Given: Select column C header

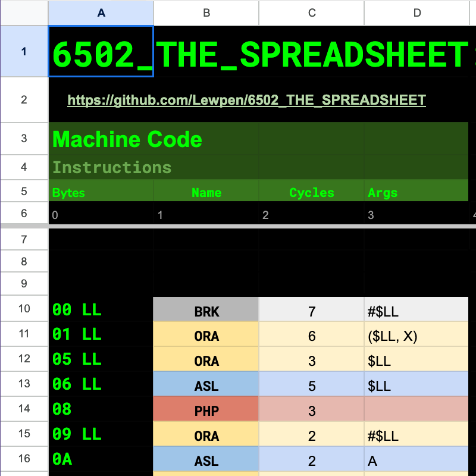Looking at the screenshot, I should 311,12.
